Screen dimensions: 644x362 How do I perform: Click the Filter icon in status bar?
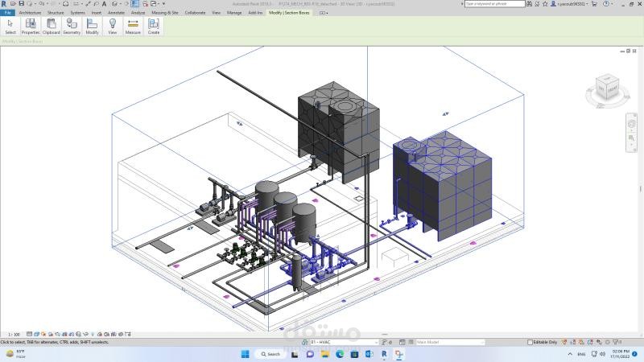(x=615, y=342)
